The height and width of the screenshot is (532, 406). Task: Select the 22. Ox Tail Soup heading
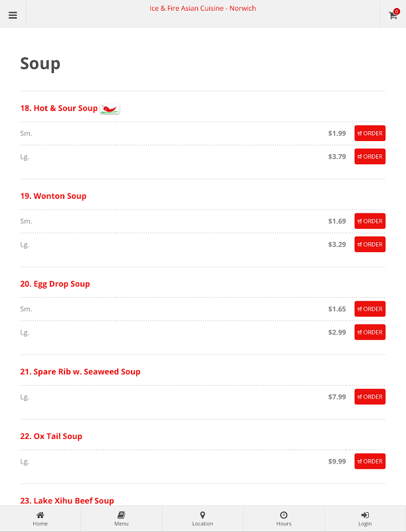coord(51,436)
